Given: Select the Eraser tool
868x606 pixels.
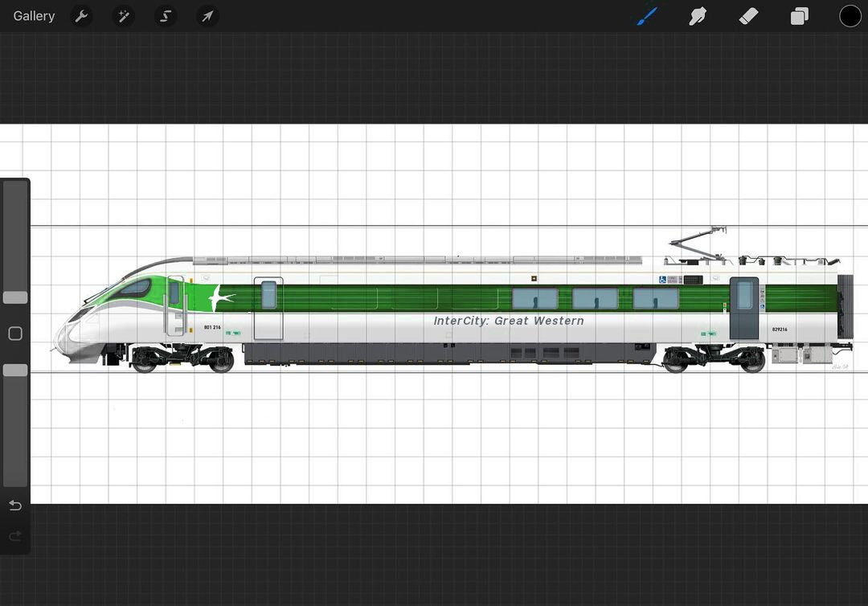Looking at the screenshot, I should tap(748, 16).
